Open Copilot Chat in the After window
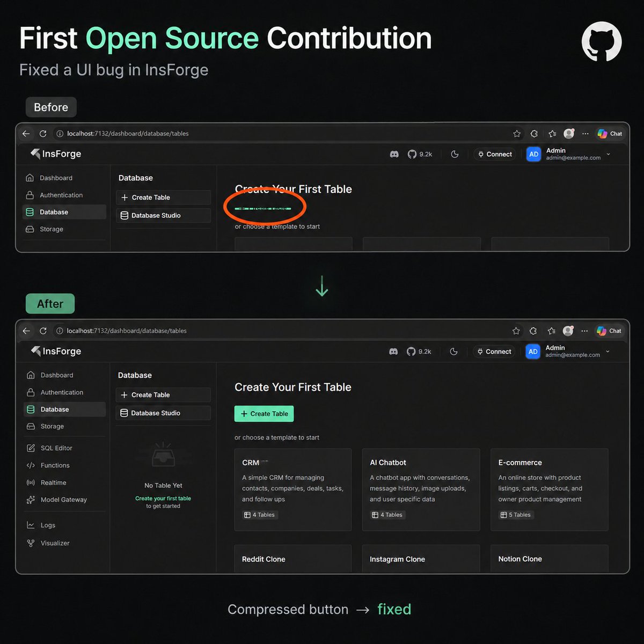 tap(609, 331)
